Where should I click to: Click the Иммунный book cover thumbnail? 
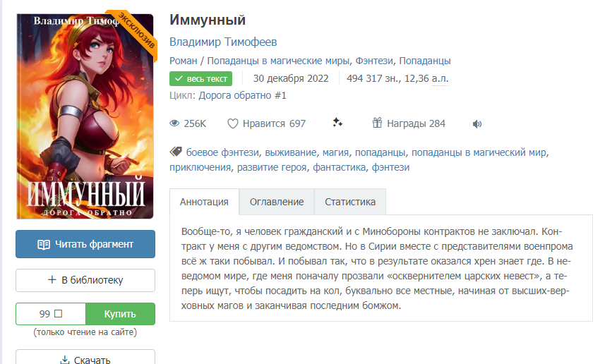tap(85, 116)
